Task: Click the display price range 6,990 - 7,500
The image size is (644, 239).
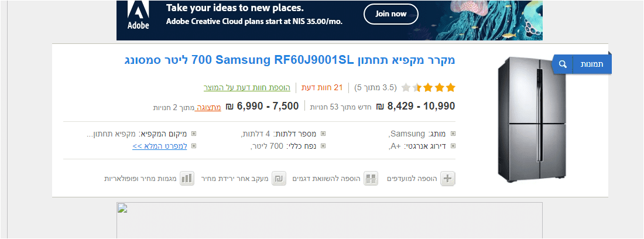Action: point(270,106)
